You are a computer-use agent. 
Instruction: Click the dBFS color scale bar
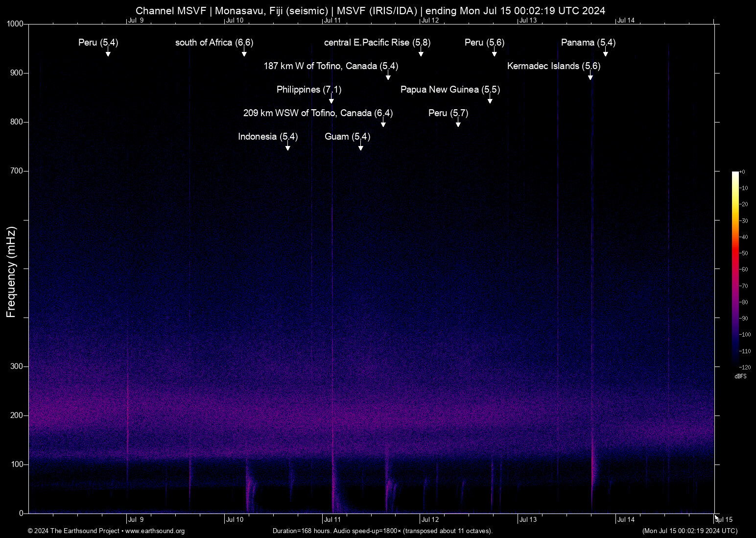point(735,269)
